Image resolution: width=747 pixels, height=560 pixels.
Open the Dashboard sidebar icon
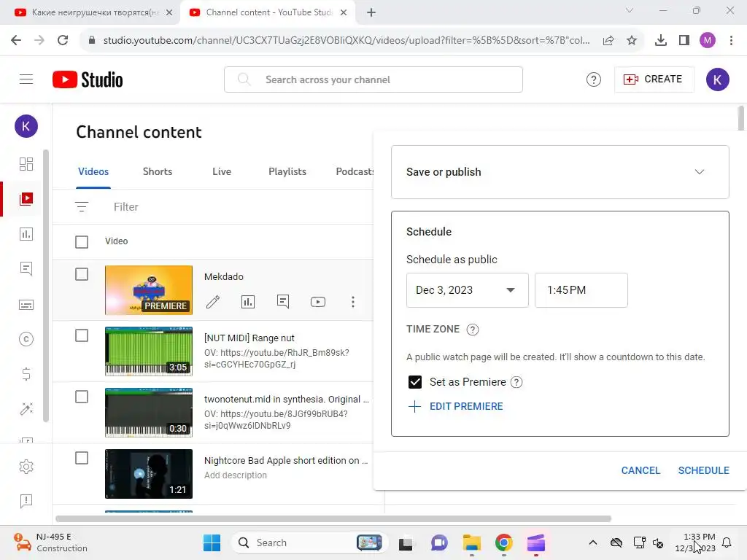tap(26, 164)
